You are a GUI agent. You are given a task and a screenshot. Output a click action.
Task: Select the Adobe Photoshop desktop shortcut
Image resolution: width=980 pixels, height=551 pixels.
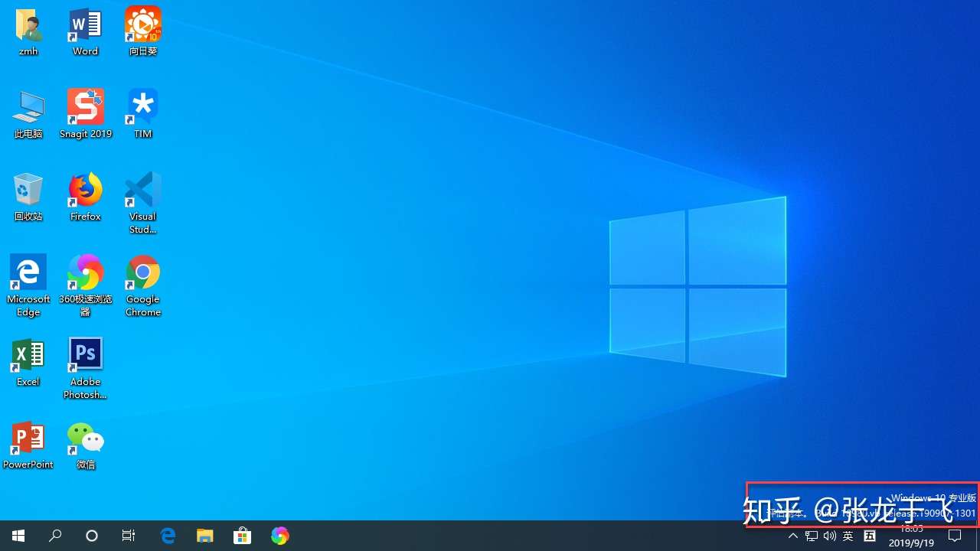point(85,368)
